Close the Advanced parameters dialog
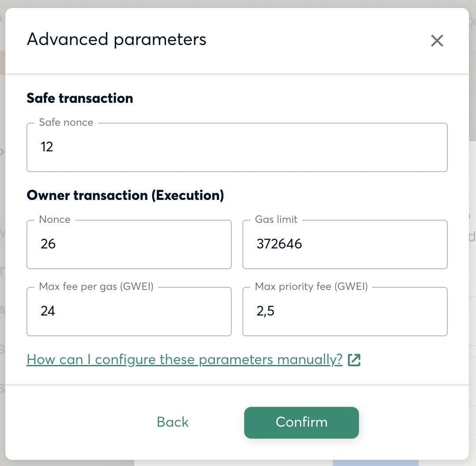This screenshot has height=466, width=476. pyautogui.click(x=437, y=41)
